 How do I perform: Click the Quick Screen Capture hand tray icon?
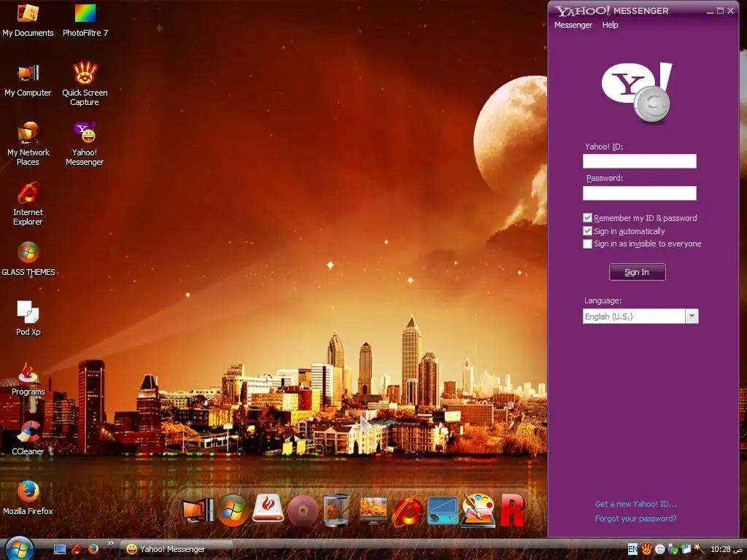pos(646,550)
